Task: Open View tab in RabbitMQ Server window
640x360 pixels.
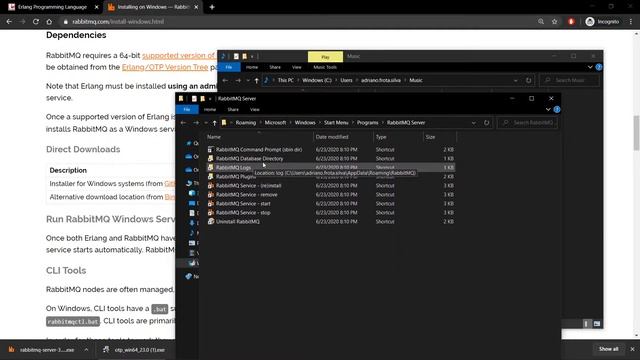Action: [x=255, y=109]
